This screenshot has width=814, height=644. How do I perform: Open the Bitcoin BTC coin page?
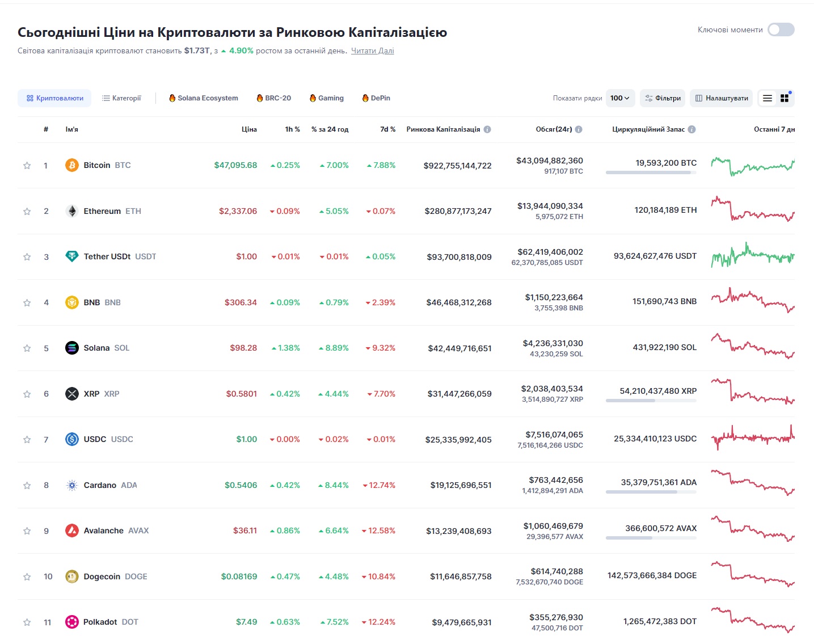coord(98,165)
